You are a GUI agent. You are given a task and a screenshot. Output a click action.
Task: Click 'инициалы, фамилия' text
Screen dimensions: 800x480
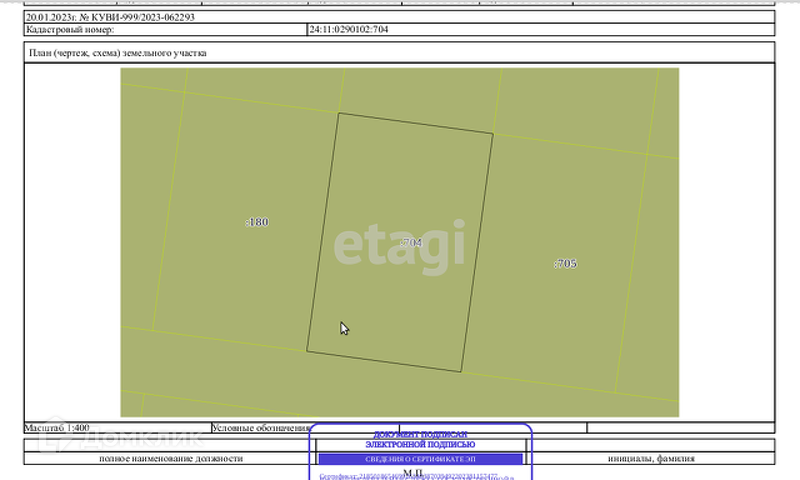[x=651, y=458]
